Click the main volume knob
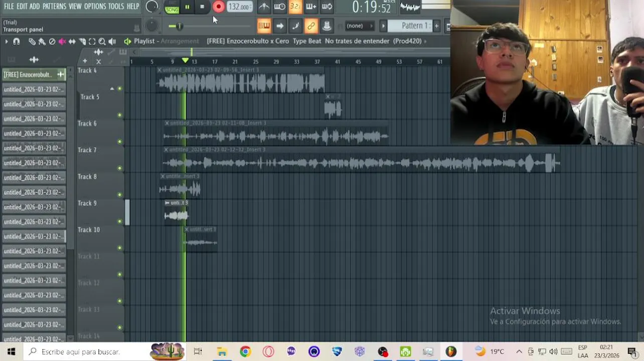 (x=151, y=7)
